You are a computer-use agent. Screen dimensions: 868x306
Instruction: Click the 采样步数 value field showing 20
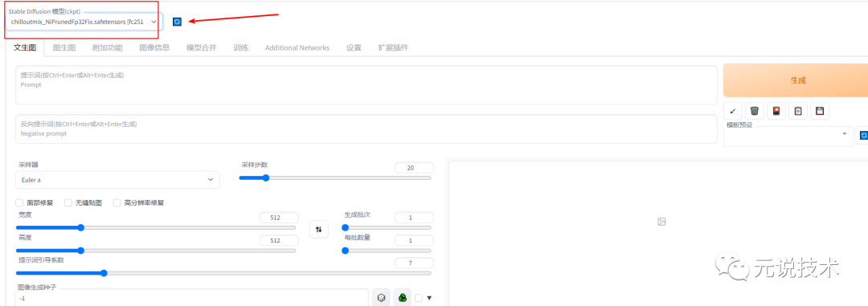tap(414, 168)
